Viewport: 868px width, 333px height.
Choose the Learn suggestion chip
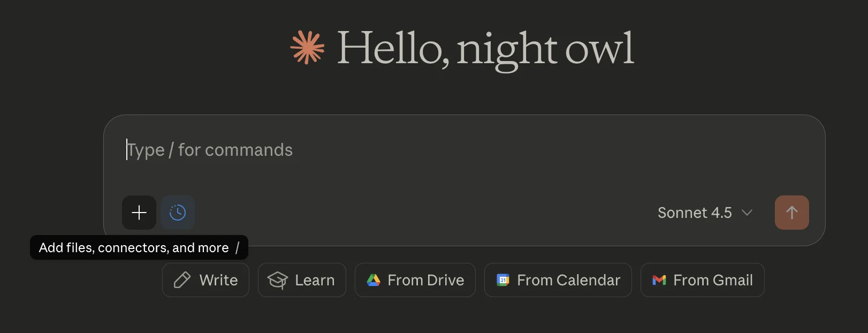(x=302, y=280)
